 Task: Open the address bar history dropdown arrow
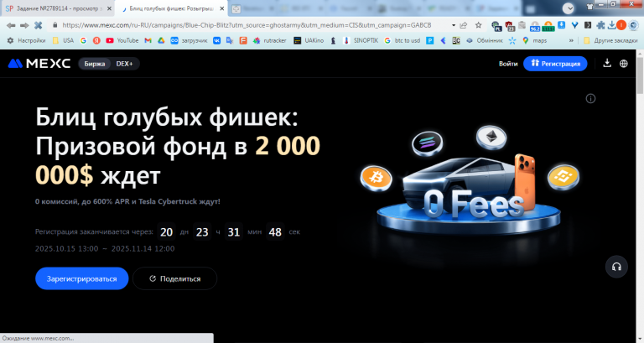point(454,25)
